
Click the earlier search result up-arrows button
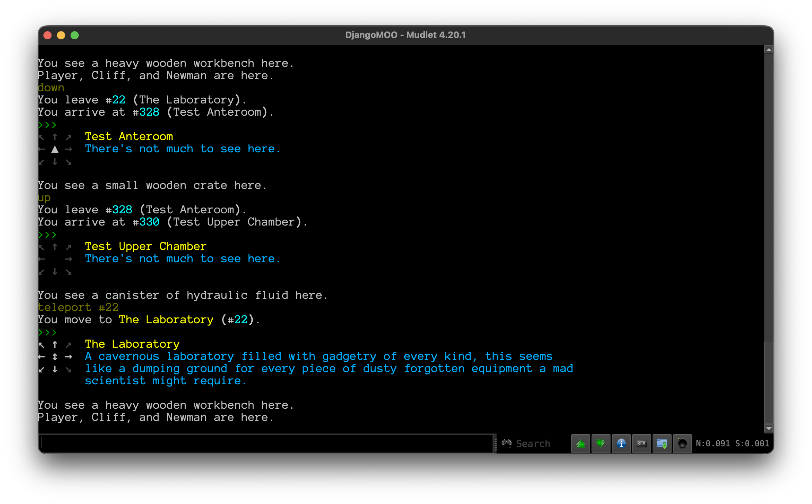coord(580,443)
